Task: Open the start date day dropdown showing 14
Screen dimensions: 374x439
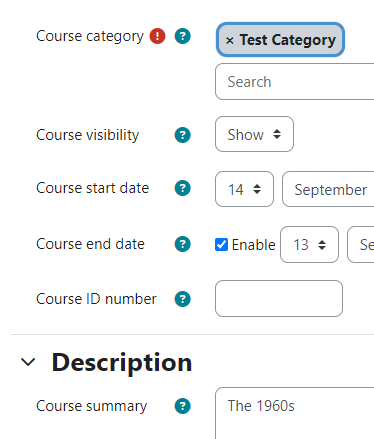Action: point(244,189)
